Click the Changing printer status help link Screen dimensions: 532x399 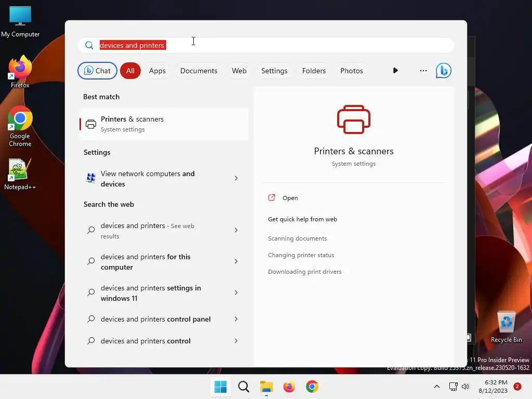[x=301, y=255]
